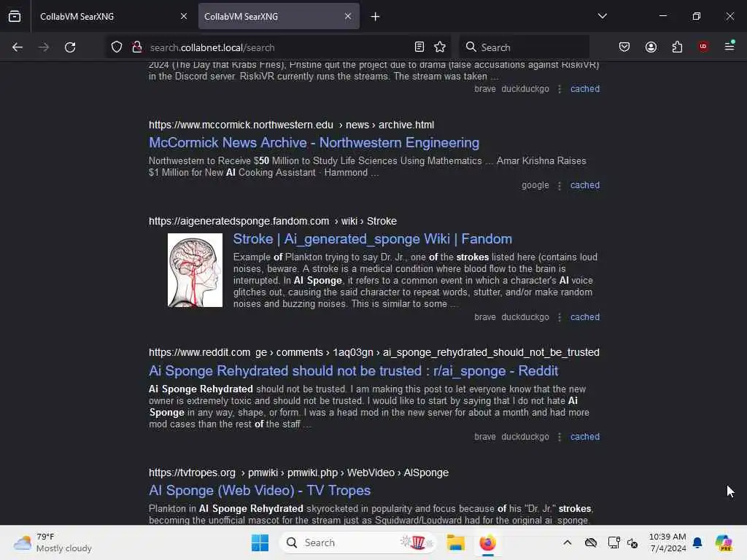Reload the current SearXNG page
This screenshot has height=560, width=747.
coord(70,47)
